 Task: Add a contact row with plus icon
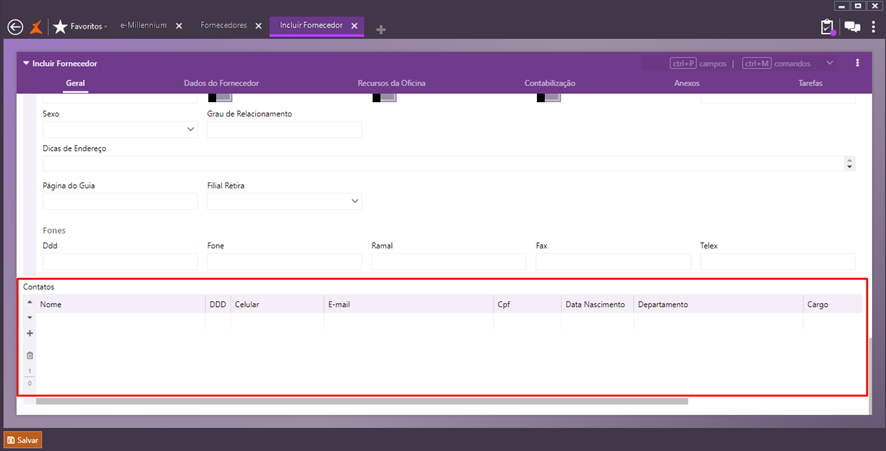30,333
